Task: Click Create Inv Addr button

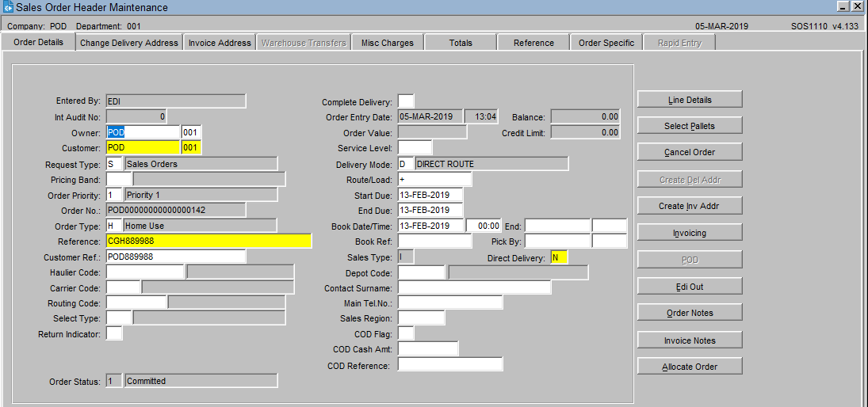Action: click(x=689, y=206)
